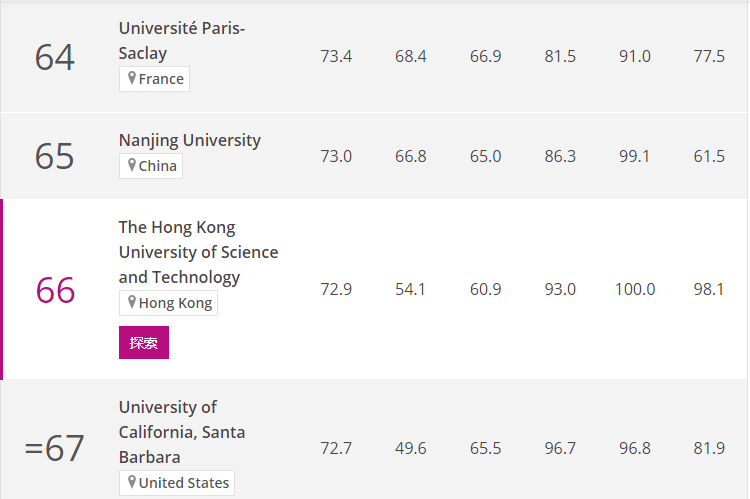Screen dimensions: 750x499
Task: Open The Hong Kong University of Science and Technology
Action: 199,252
